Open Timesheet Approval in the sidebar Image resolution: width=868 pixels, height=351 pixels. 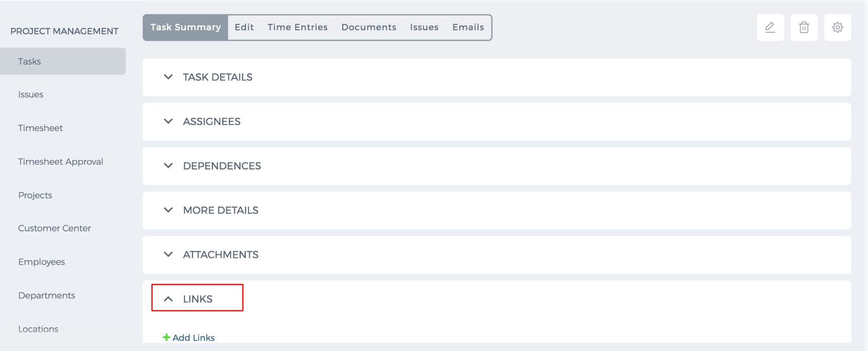[x=61, y=162]
